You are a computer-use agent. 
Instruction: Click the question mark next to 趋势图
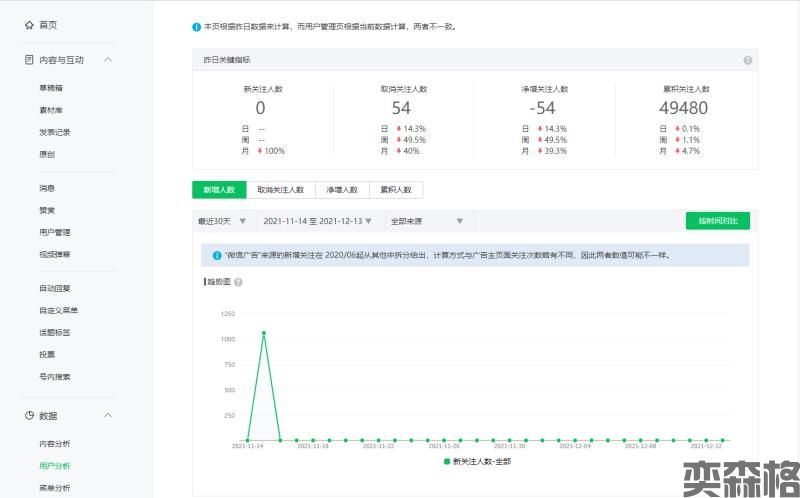click(x=238, y=282)
